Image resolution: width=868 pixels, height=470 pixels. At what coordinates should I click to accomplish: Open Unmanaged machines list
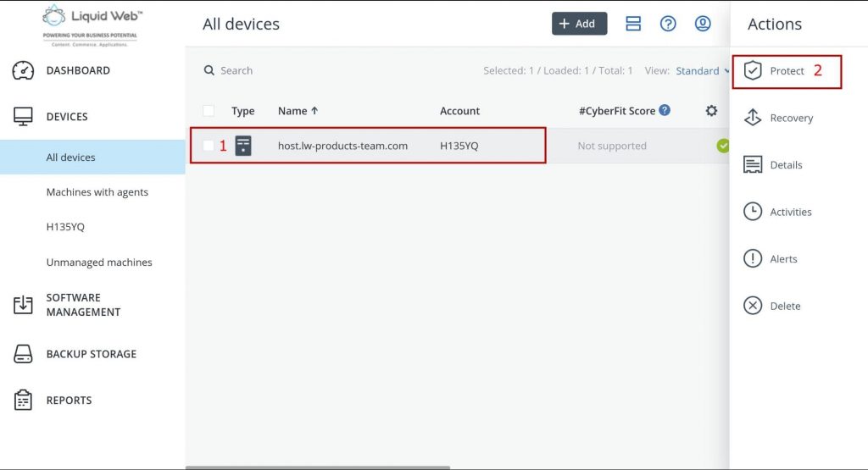[99, 262]
